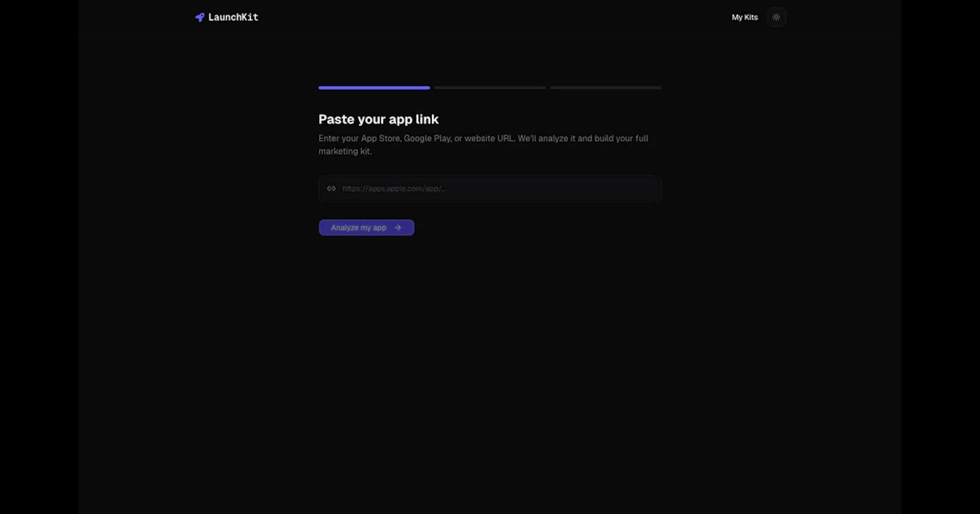The height and width of the screenshot is (514, 980).
Task: Click the arrow icon on Analyze my app
Action: coord(398,228)
